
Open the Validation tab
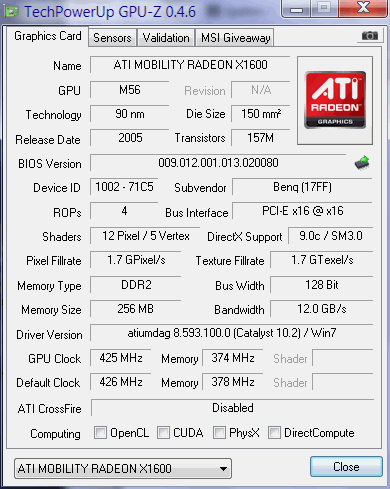[166, 38]
